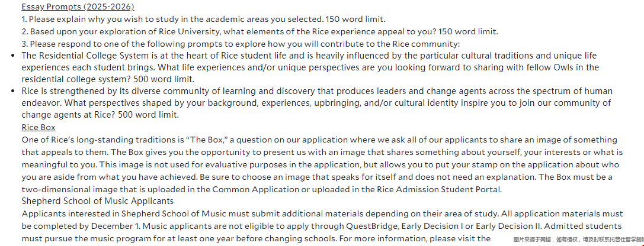Click the first bullet point marker
This screenshot has height=246, width=644.
pyautogui.click(x=14, y=56)
